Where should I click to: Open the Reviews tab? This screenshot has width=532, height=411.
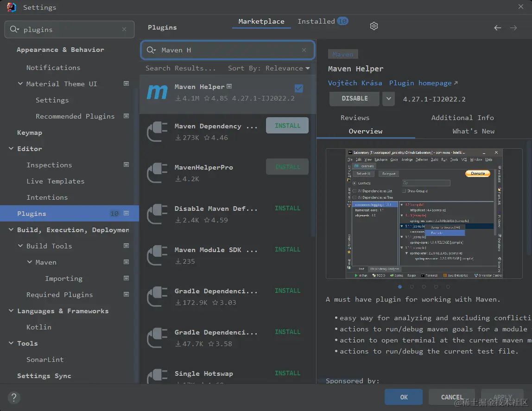(x=355, y=118)
